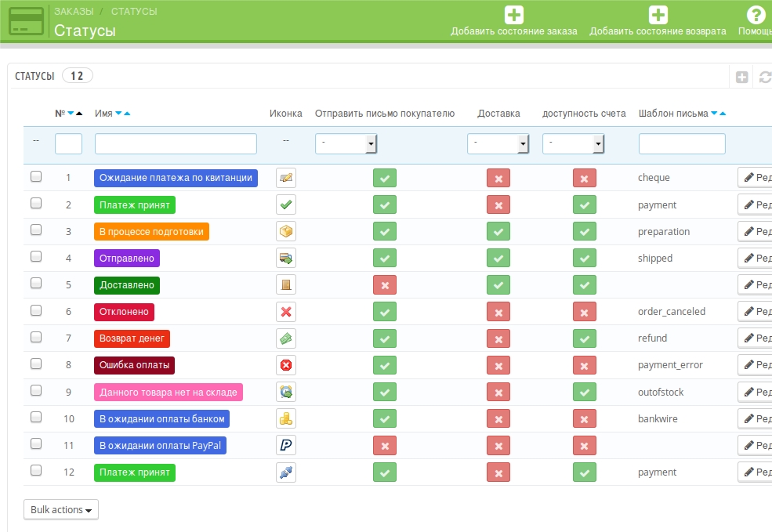Click the add new plus icon in panel header
This screenshot has height=532, width=772.
click(741, 77)
